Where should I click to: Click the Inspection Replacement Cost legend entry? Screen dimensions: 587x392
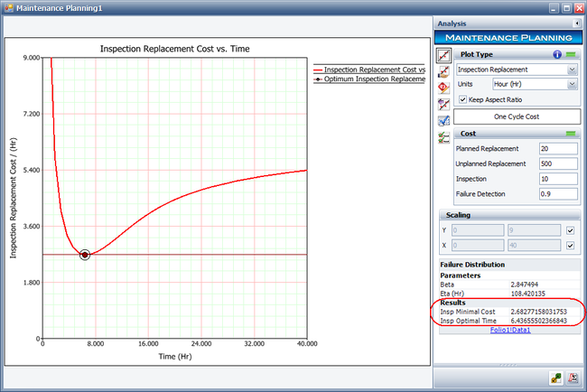tap(369, 70)
